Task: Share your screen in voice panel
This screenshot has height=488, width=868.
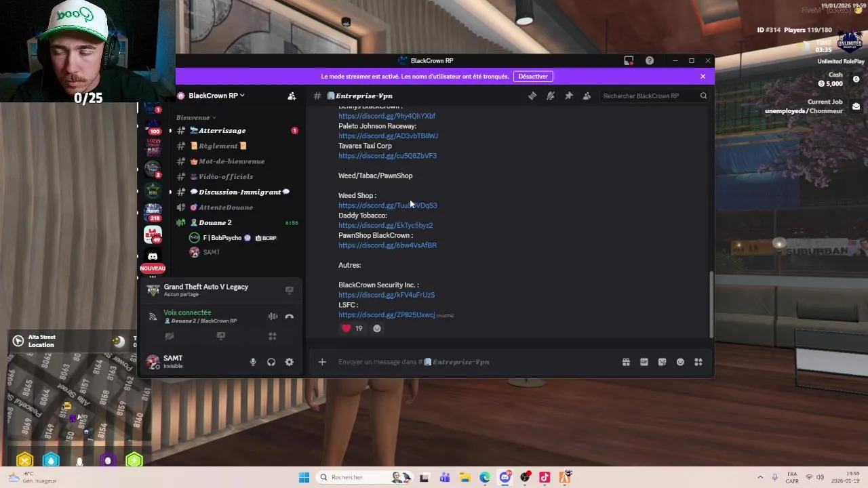Action: coord(221,336)
